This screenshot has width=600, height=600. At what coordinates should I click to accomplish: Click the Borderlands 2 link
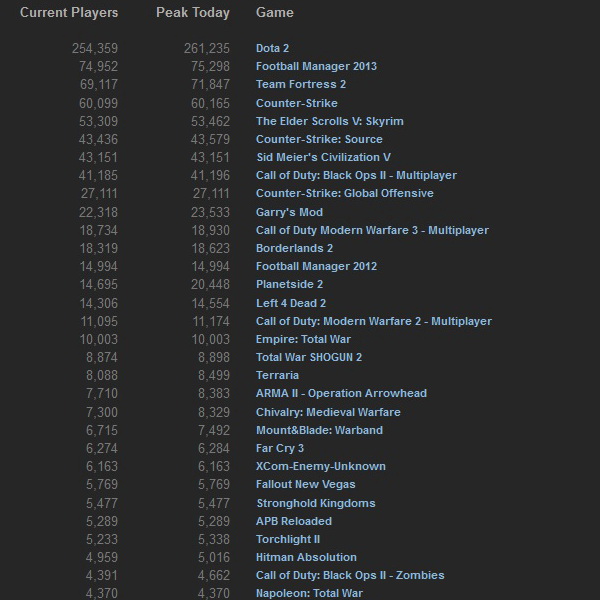pyautogui.click(x=294, y=248)
